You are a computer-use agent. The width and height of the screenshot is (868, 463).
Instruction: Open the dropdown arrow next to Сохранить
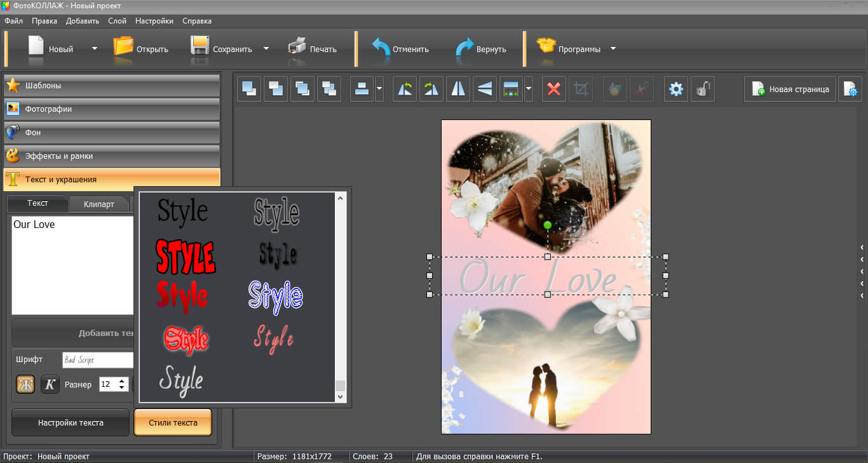pos(266,48)
